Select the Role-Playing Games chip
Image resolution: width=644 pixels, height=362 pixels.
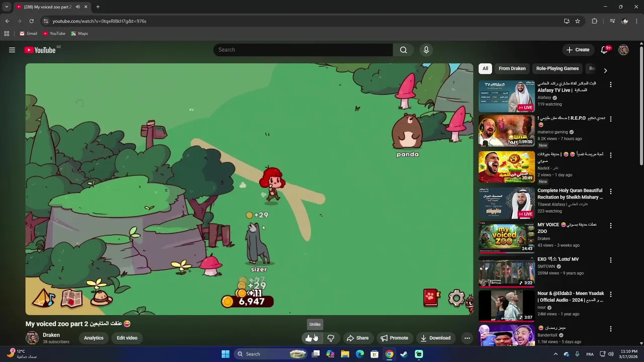click(557, 68)
